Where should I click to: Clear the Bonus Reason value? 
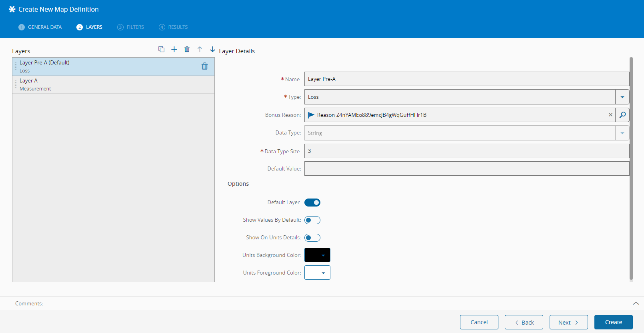(610, 115)
